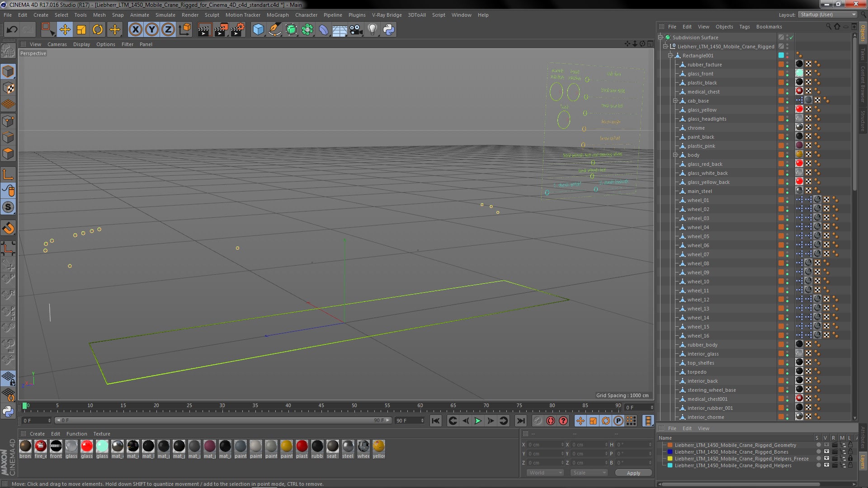Image resolution: width=868 pixels, height=488 pixels.
Task: Click frame 45 on the timeline ruler
Action: tap(321, 406)
